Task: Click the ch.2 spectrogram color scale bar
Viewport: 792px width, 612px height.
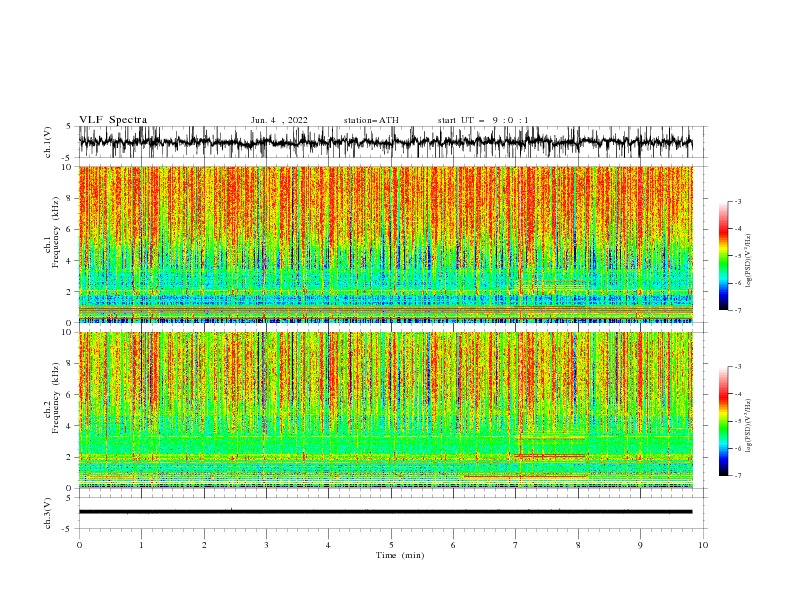Action: coord(723,421)
